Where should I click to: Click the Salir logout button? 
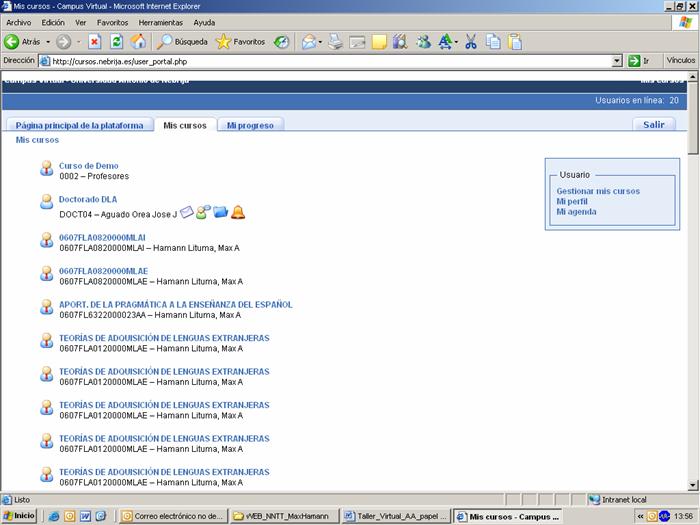point(654,125)
